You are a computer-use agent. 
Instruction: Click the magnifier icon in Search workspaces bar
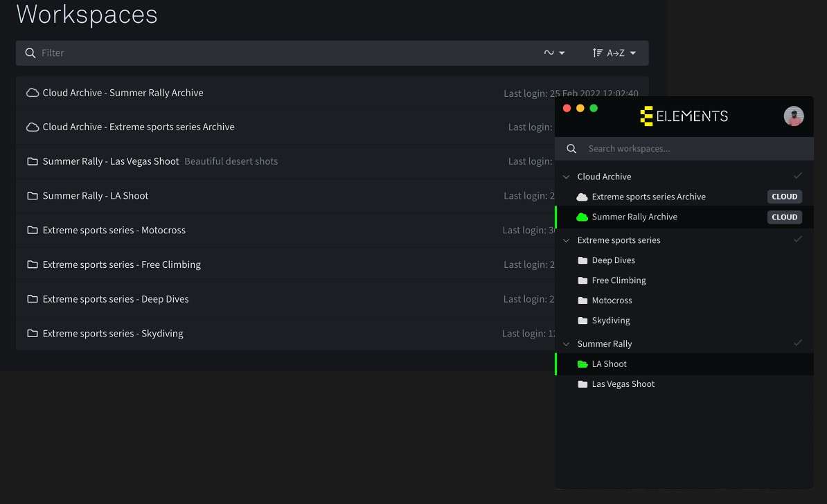(571, 149)
